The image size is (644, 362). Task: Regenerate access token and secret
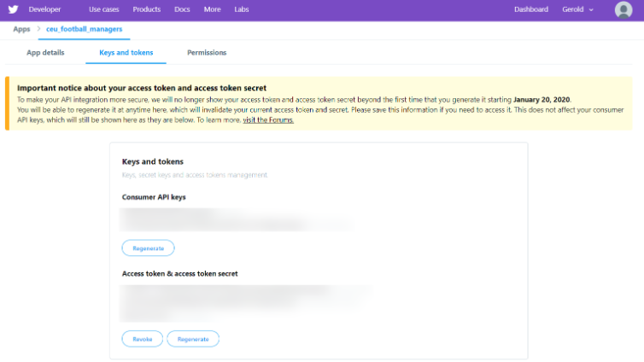point(193,339)
